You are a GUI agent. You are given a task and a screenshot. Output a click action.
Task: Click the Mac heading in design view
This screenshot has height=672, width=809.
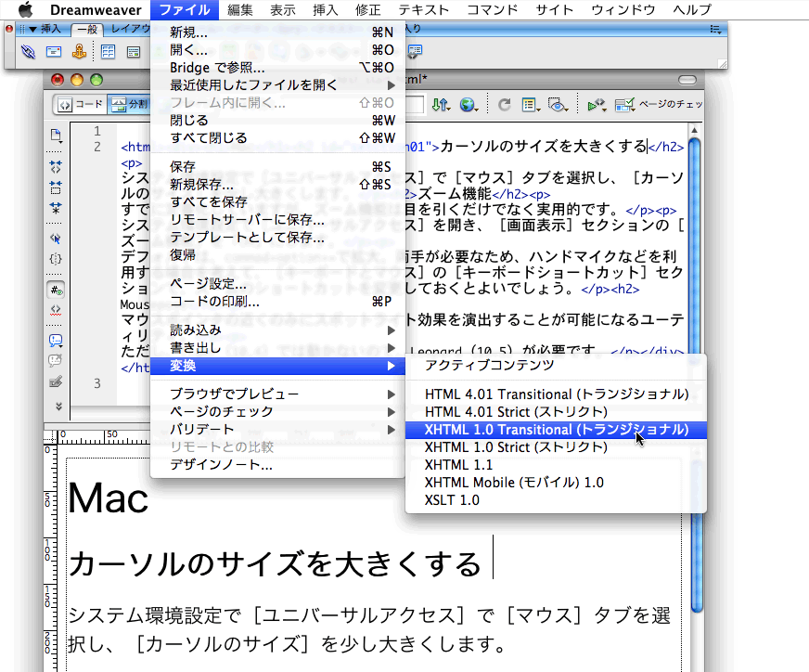coord(109,498)
